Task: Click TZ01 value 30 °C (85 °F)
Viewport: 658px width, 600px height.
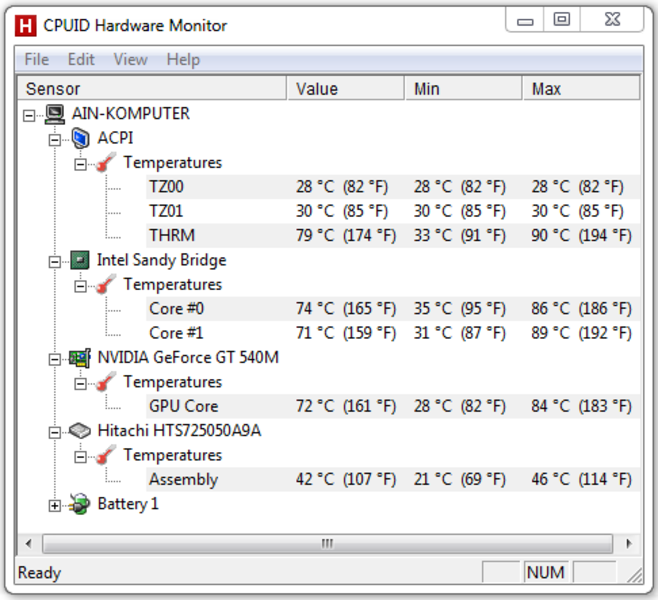Action: pos(342,211)
